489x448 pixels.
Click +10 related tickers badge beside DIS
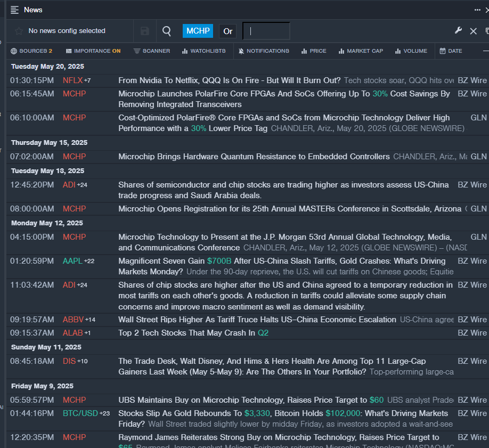(83, 361)
